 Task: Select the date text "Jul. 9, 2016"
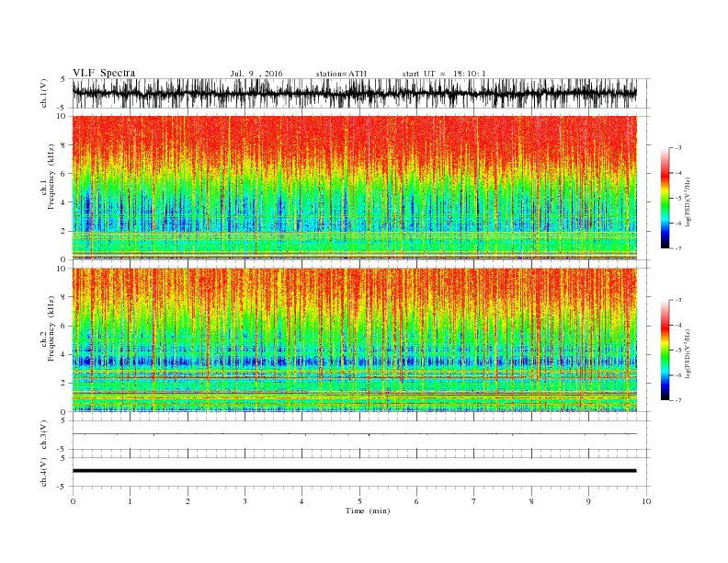click(256, 74)
